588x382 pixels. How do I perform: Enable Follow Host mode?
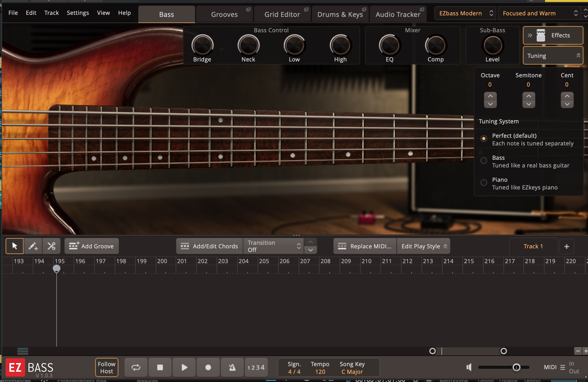pyautogui.click(x=106, y=367)
